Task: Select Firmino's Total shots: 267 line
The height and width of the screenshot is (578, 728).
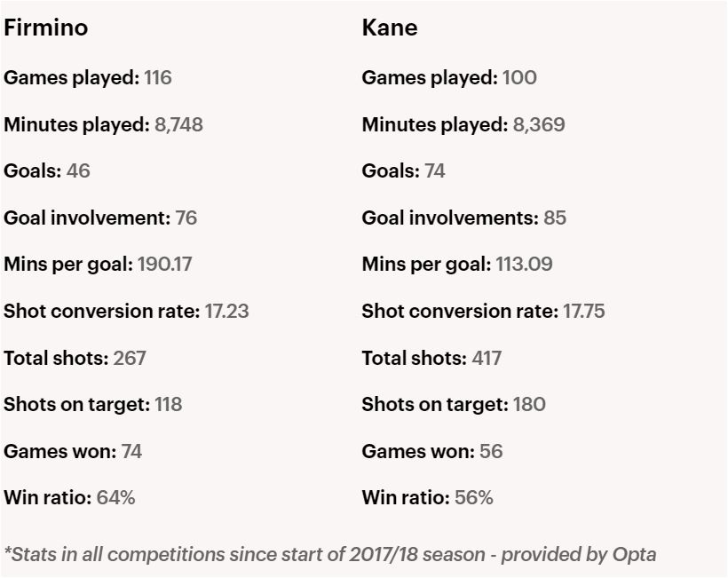Action: (75, 359)
